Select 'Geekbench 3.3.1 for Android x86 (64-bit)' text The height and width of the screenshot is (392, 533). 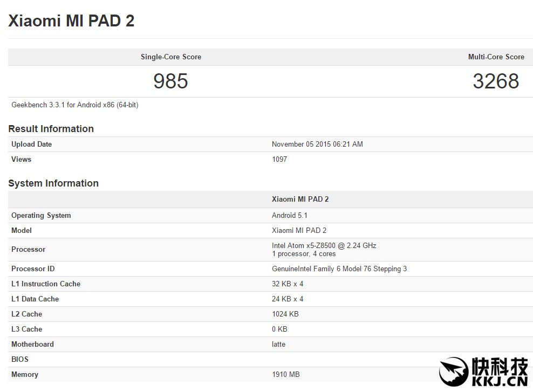[x=75, y=105]
